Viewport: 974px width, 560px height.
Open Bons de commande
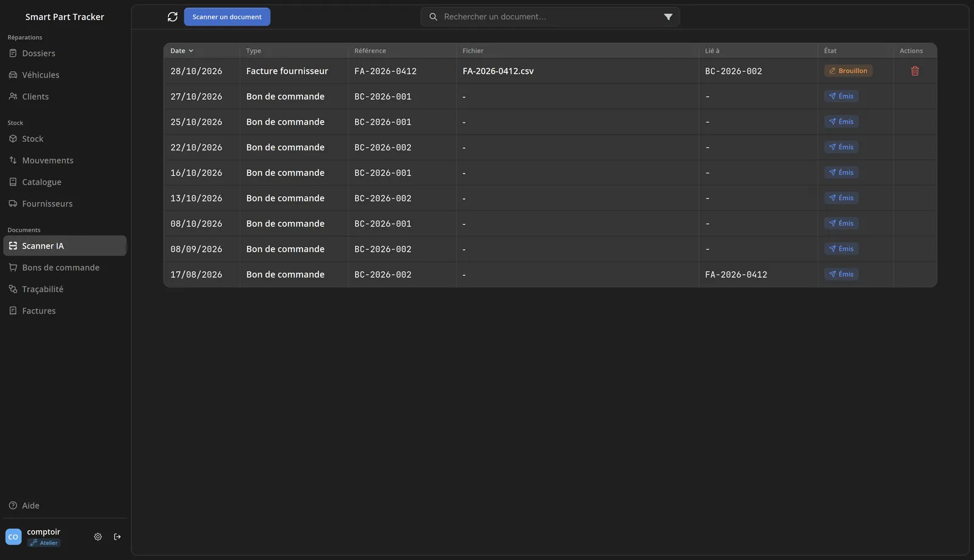[x=65, y=268]
